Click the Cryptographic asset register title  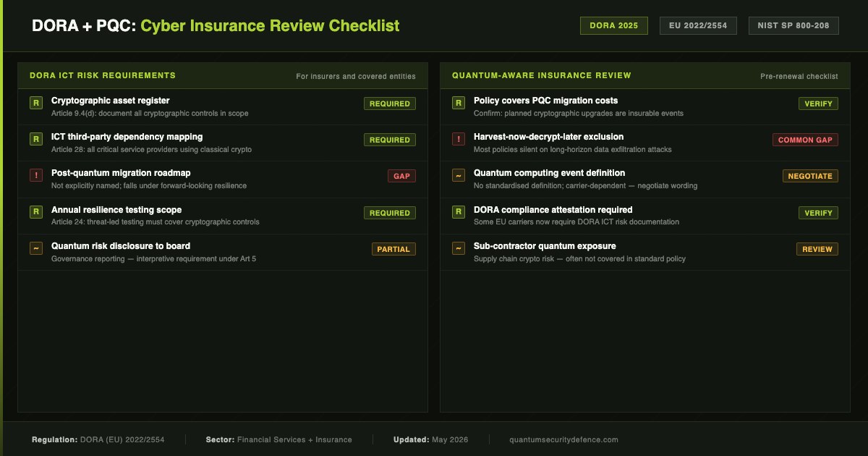point(110,101)
